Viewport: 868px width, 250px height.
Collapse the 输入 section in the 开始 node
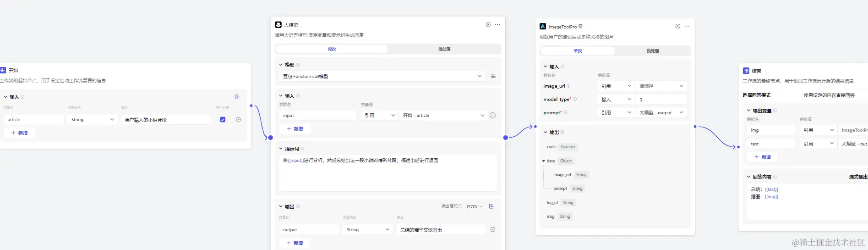[x=5, y=97]
